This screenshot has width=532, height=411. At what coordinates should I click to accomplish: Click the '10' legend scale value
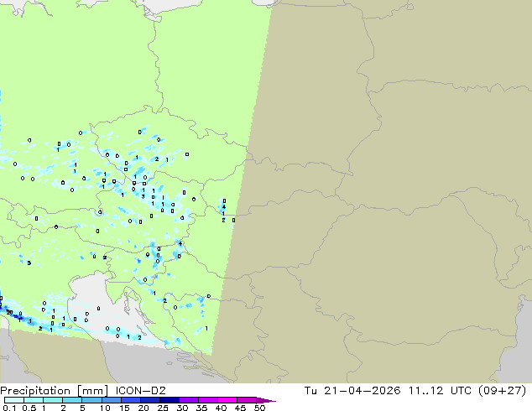pos(105,408)
